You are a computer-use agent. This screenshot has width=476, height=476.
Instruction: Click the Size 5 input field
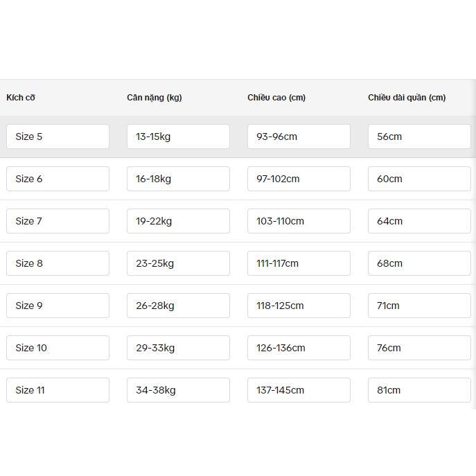[x=58, y=136]
